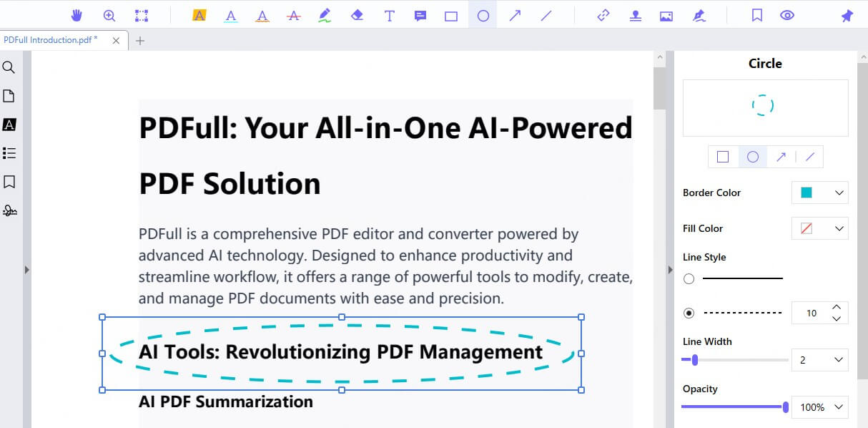Image resolution: width=868 pixels, height=428 pixels.
Task: Select the yellow Highlight tool
Action: (x=199, y=14)
